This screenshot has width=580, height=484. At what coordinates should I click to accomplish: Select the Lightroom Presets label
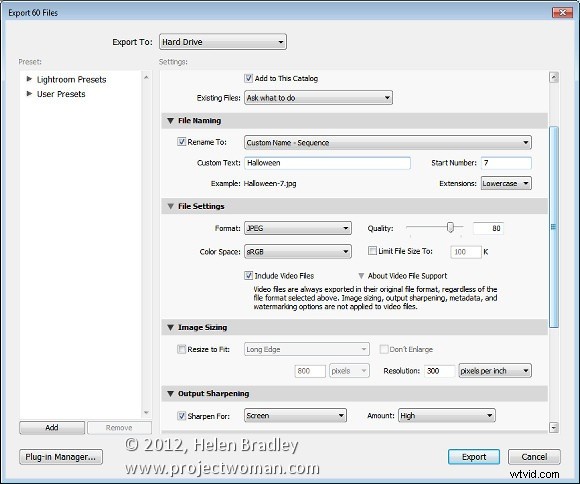click(x=71, y=79)
